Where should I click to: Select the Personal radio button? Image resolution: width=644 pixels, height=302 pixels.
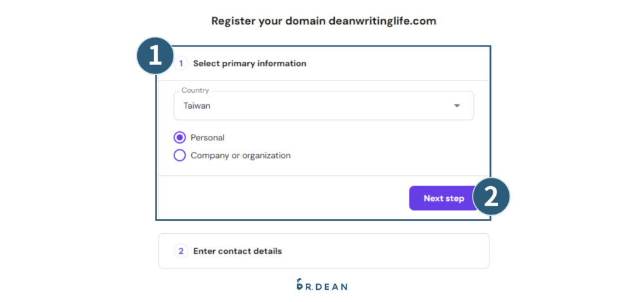[x=180, y=138]
